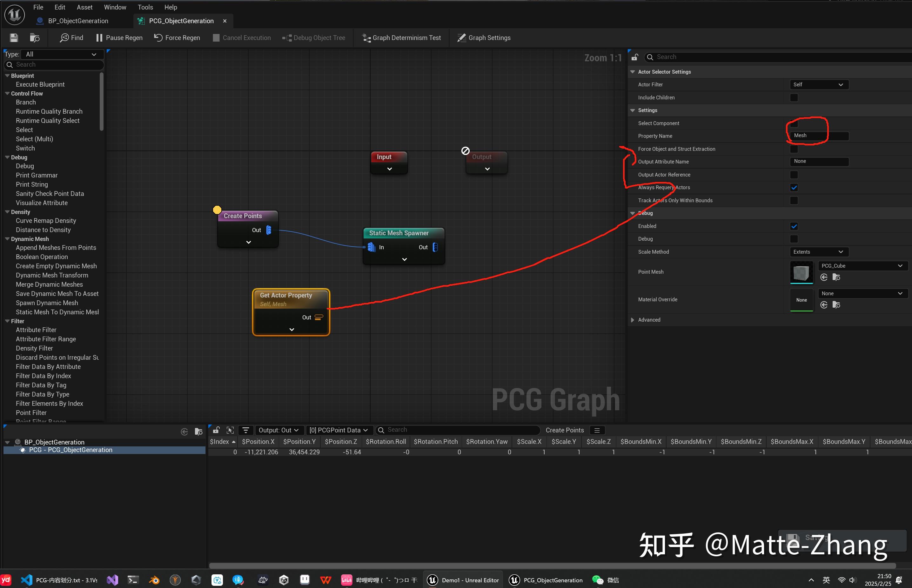
Task: Switch to the BP_ObjectGeneration tab
Action: (78, 21)
